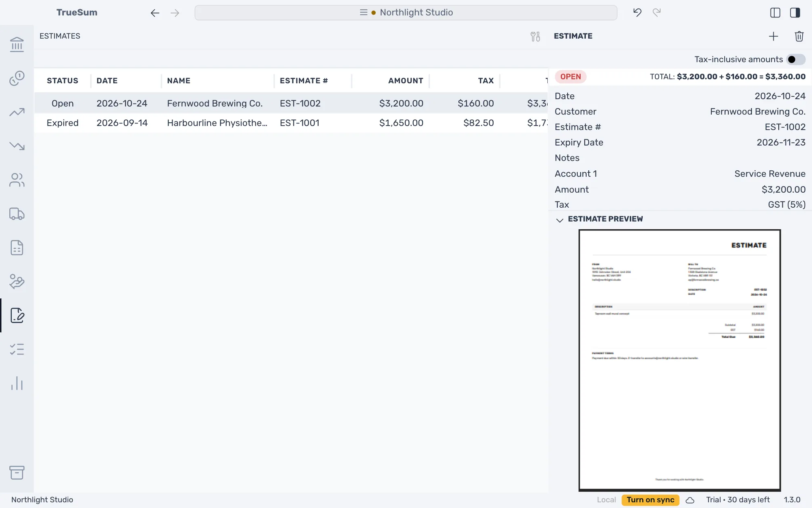Select the estimates edit-document sidebar icon
The image size is (812, 508).
17,315
